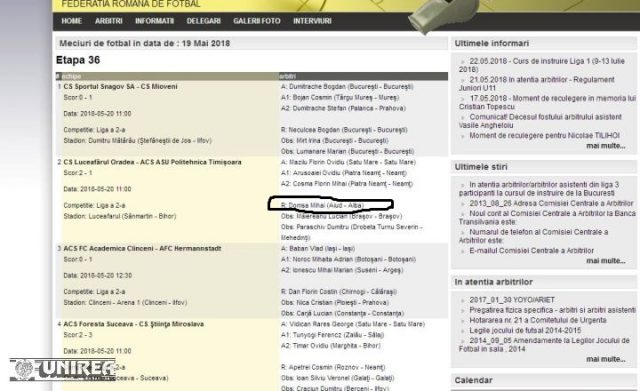
Task: Select the CS Sportul Snagov SA - CS Mioveni match
Action: (120, 87)
